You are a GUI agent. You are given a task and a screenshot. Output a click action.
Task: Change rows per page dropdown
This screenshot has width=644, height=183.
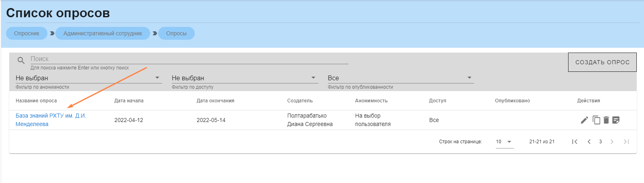[x=504, y=142]
